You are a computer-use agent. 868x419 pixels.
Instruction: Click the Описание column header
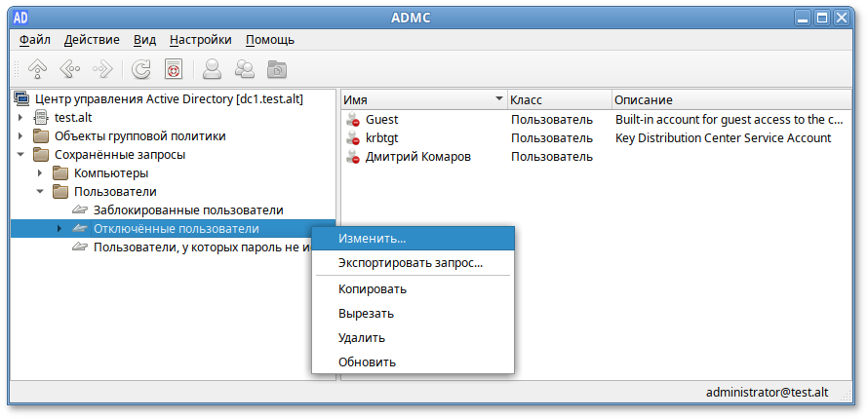tap(731, 99)
